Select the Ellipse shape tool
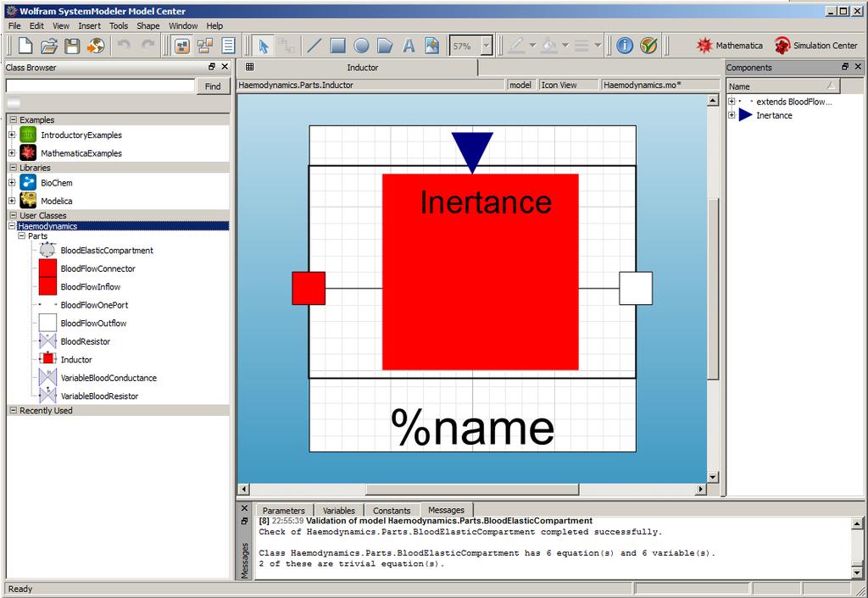 (361, 46)
